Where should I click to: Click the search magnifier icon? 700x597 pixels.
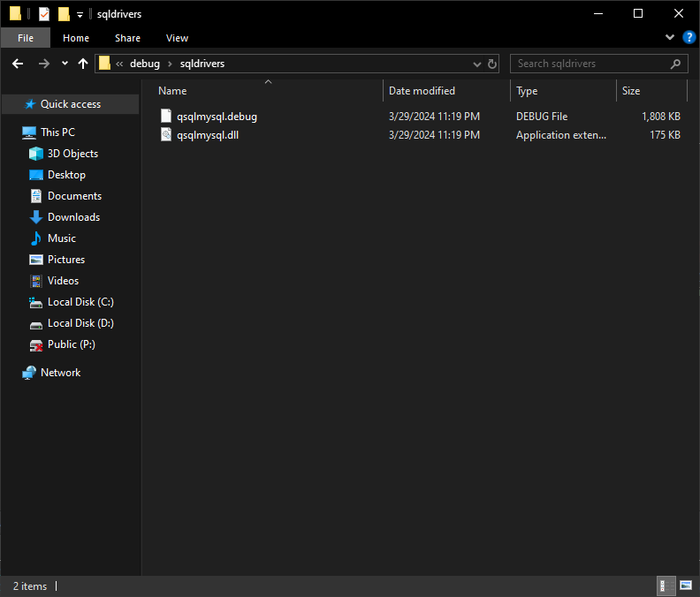click(675, 64)
